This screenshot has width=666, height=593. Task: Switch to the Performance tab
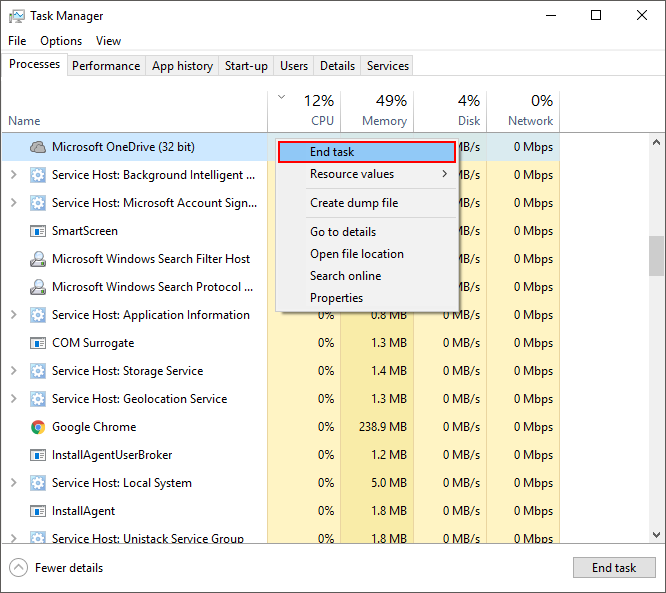click(106, 66)
